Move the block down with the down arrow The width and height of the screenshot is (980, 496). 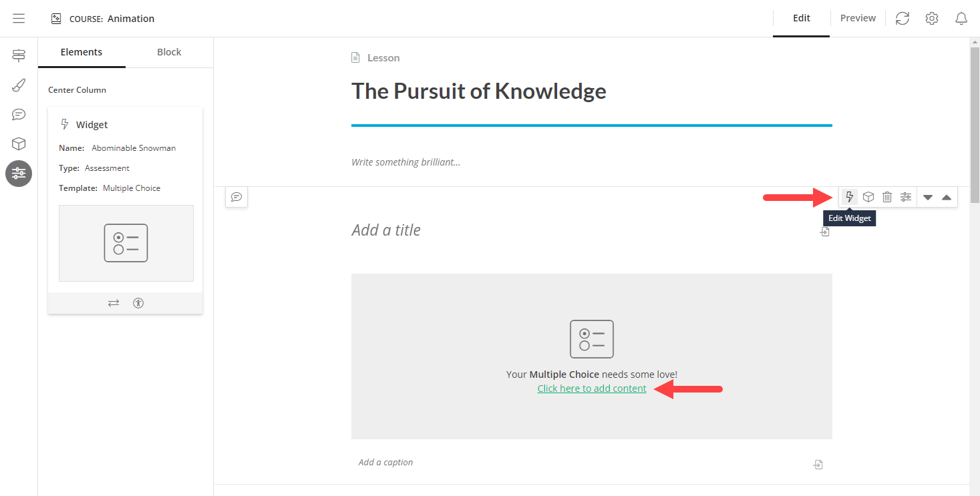927,196
